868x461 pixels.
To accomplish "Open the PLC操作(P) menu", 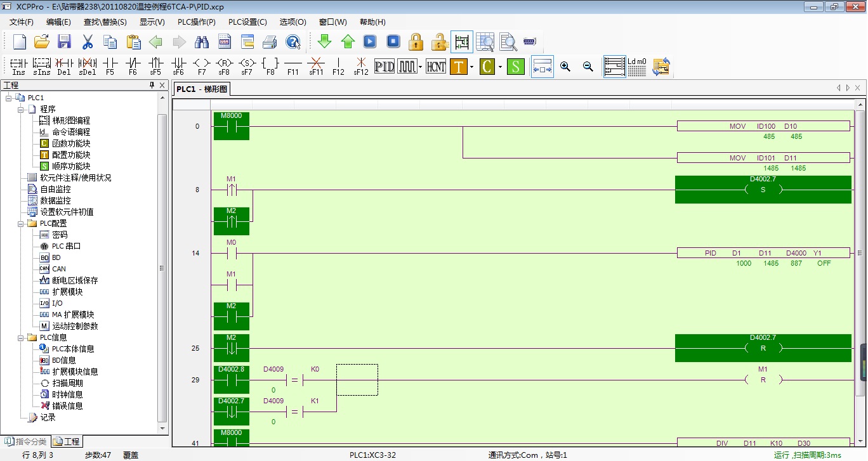I will point(196,22).
